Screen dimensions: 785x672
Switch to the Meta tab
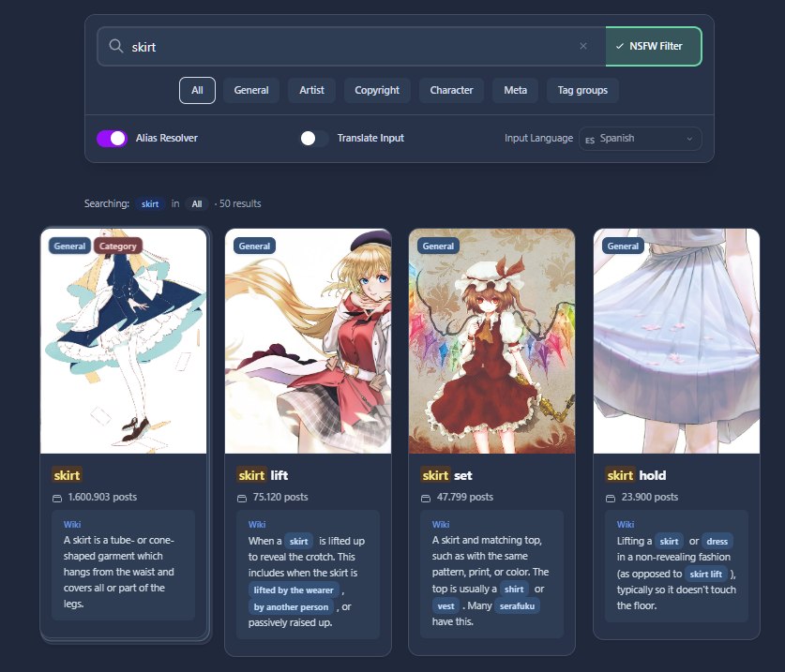pyautogui.click(x=515, y=90)
